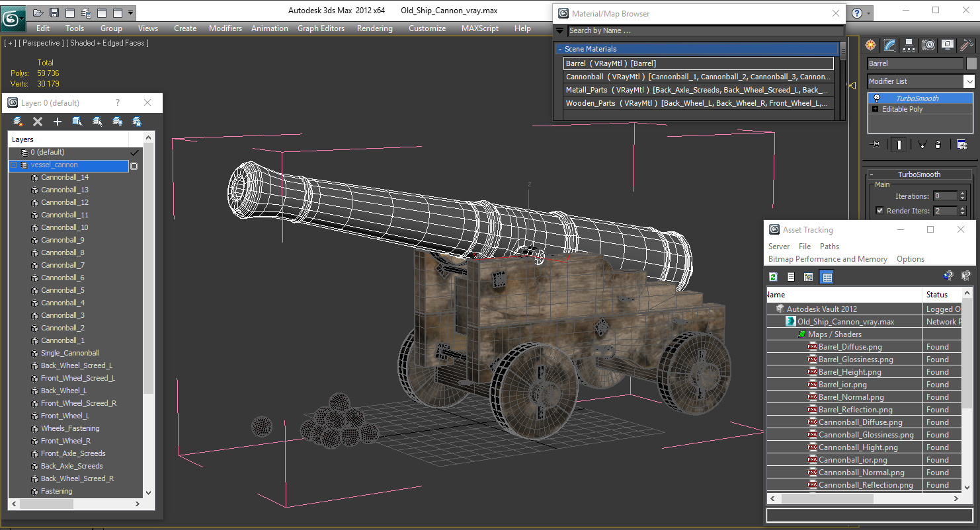The image size is (980, 530).
Task: Switch Asset Tracking to Table View icon
Action: [x=827, y=277]
